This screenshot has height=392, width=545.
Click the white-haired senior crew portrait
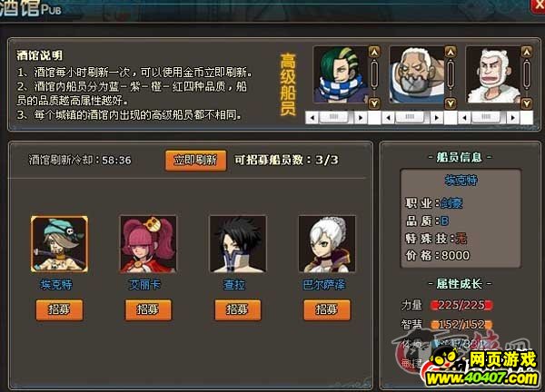pyautogui.click(x=493, y=74)
